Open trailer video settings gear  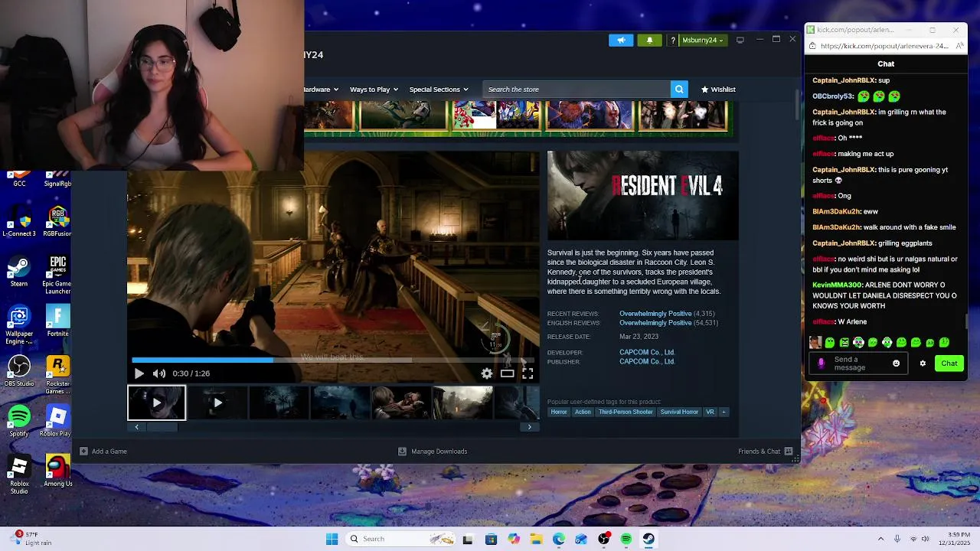(x=487, y=373)
